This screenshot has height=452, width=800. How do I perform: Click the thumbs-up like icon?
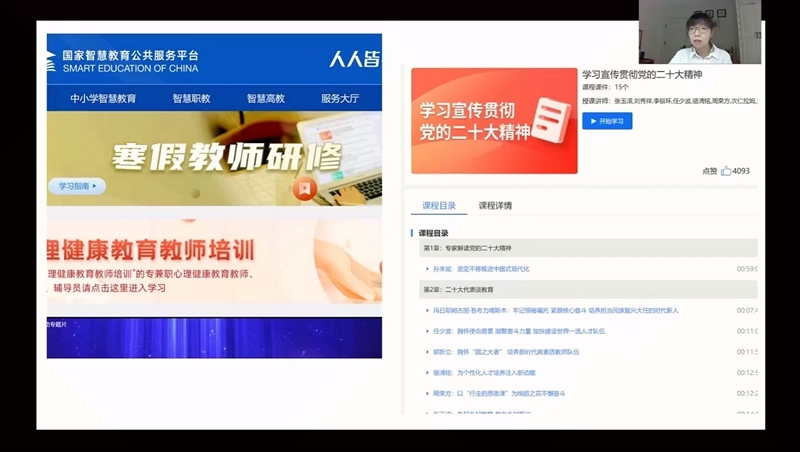coord(726,171)
